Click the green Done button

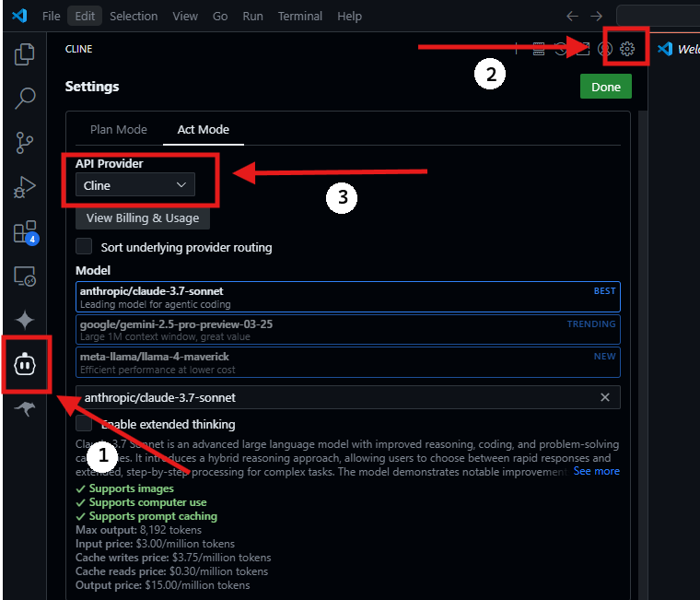click(606, 87)
